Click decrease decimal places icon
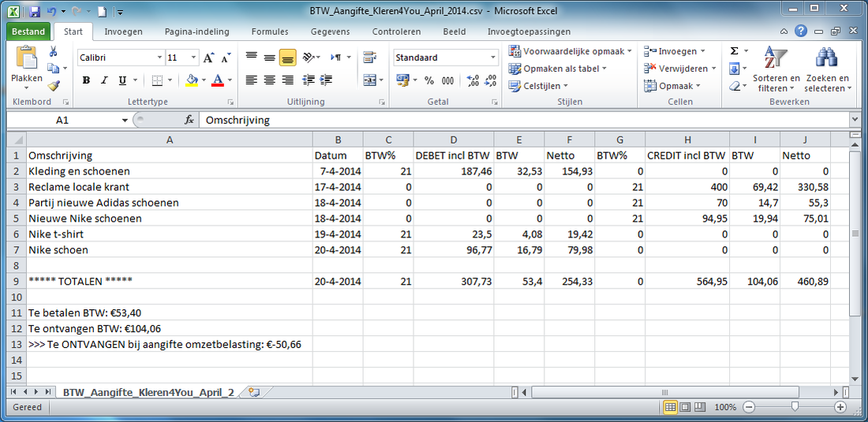 coord(490,80)
